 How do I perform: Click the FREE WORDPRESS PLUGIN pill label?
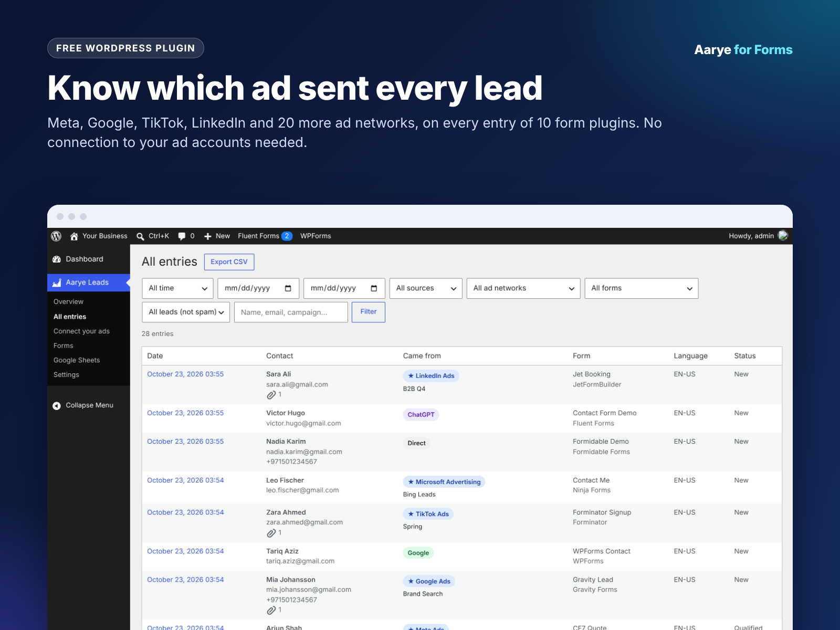[x=125, y=48]
